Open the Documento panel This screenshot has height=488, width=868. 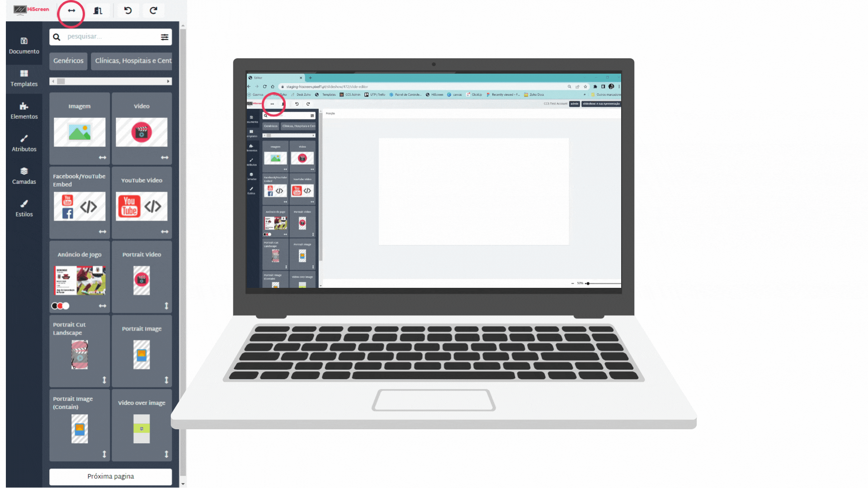(x=24, y=45)
